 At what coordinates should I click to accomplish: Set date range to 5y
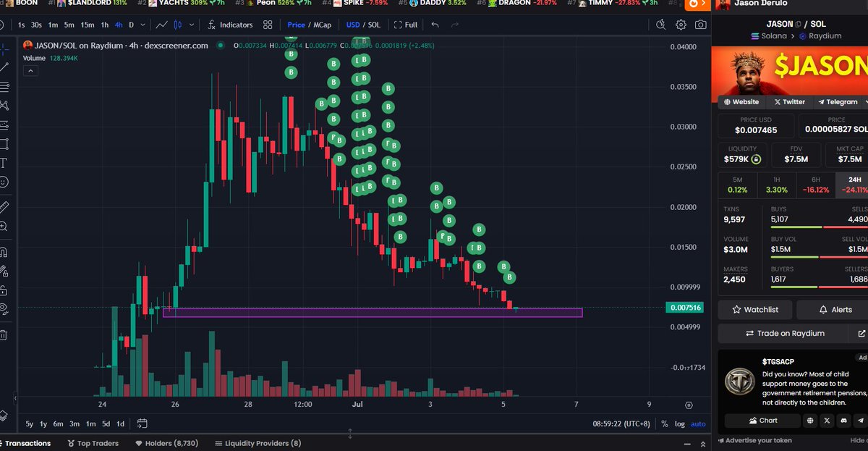tap(29, 423)
